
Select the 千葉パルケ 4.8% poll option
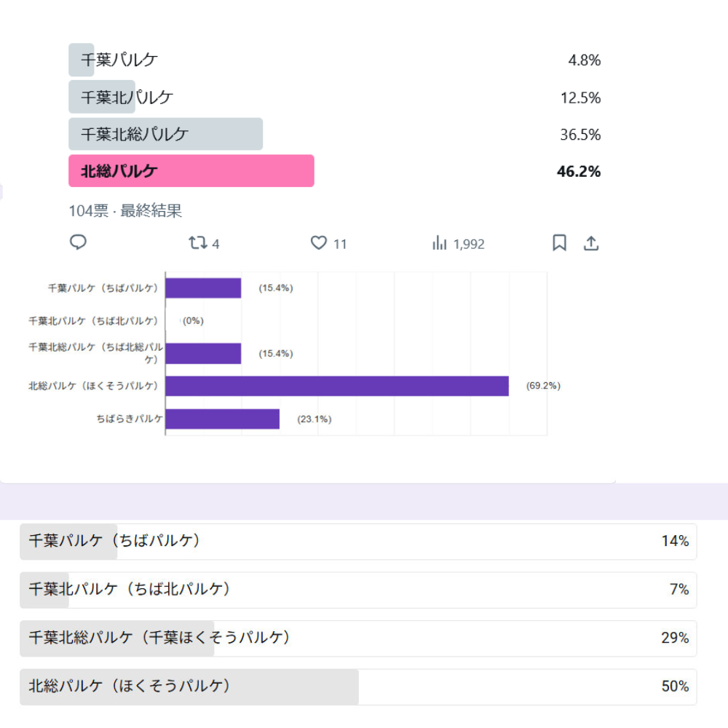point(335,60)
